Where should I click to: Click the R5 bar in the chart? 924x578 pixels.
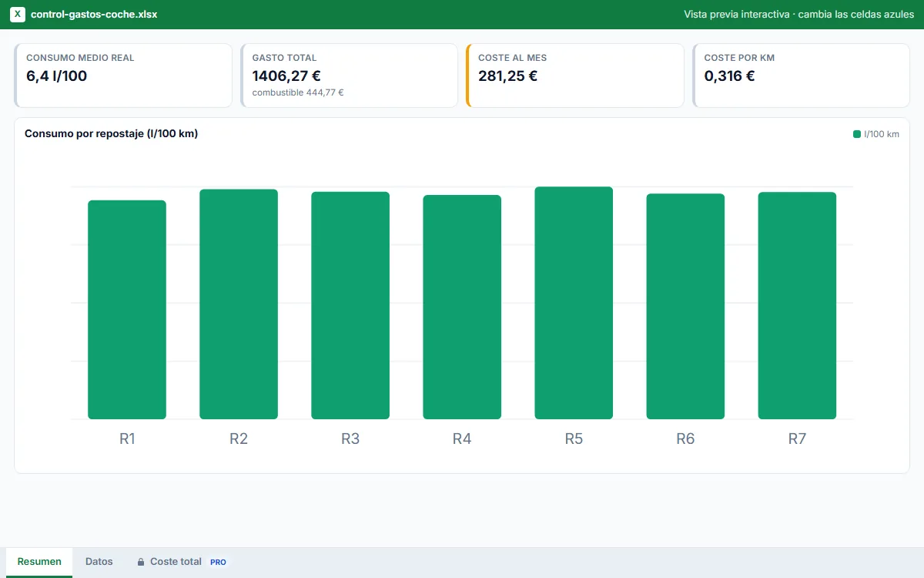pos(574,303)
